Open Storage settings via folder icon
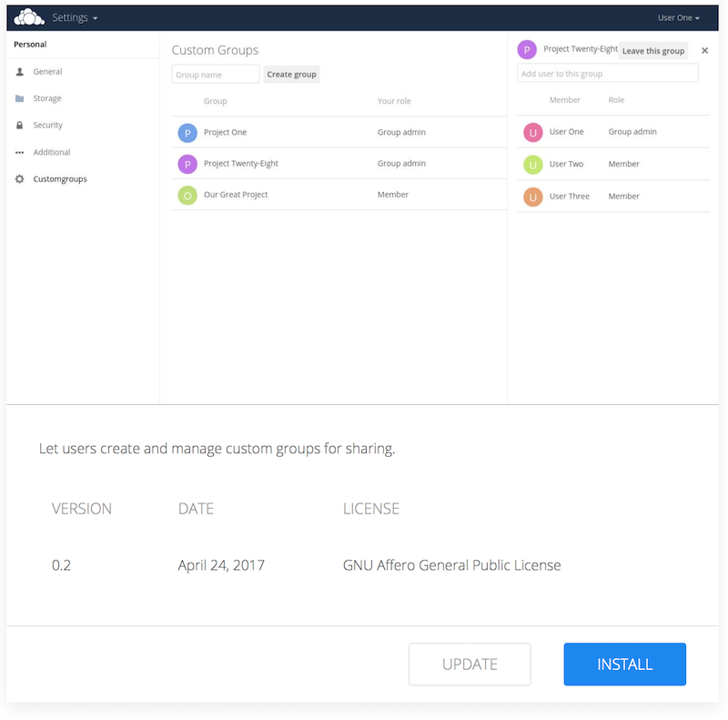The width and height of the screenshot is (728, 720). [21, 98]
